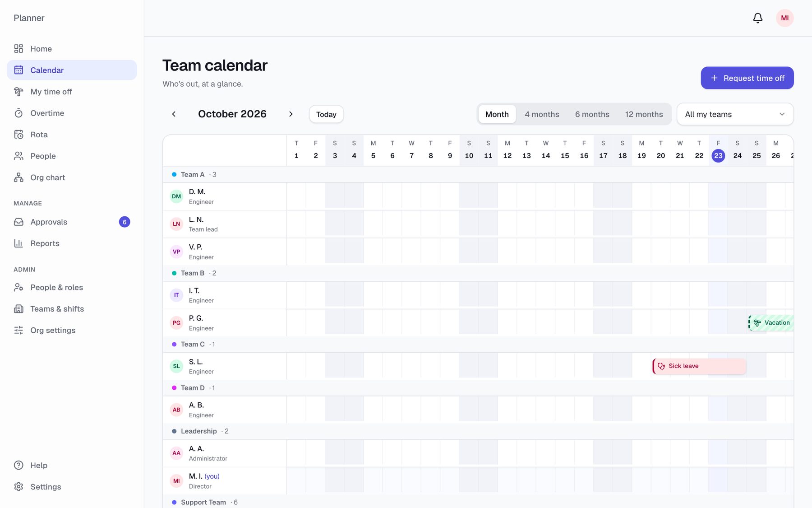
Task: Click the Org settings sliders icon
Action: (x=18, y=331)
